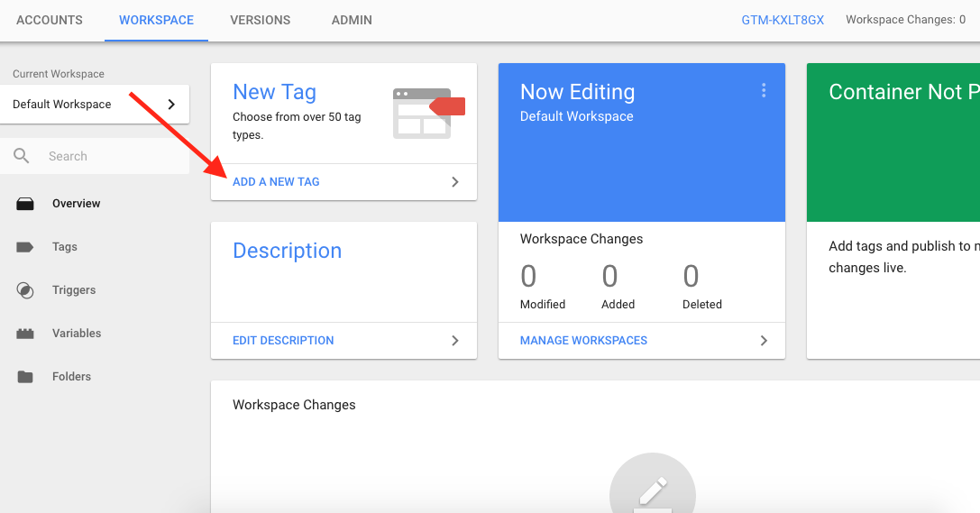This screenshot has height=513, width=980.
Task: Click the search magnifier icon
Action: pos(22,156)
